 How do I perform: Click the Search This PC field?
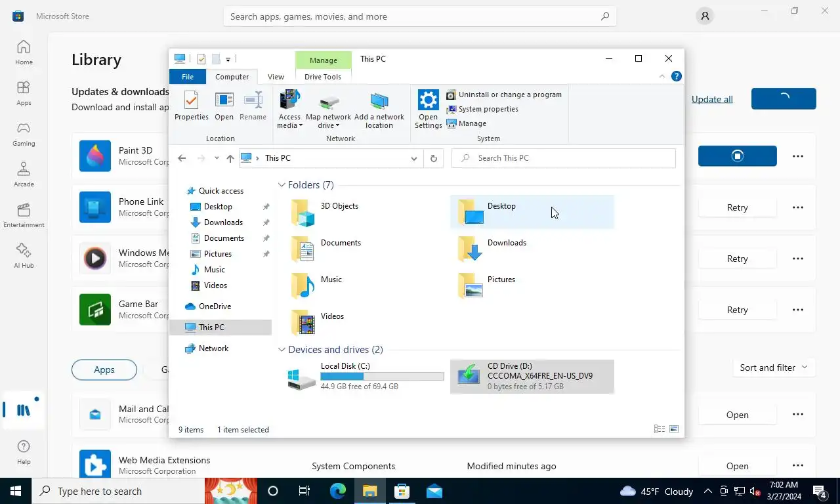(564, 158)
